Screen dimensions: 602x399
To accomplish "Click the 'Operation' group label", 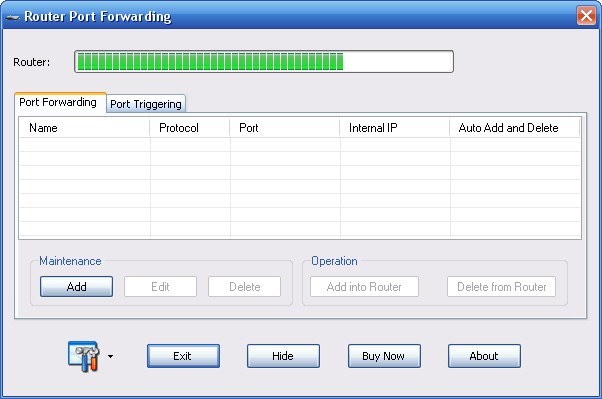I will [x=334, y=261].
